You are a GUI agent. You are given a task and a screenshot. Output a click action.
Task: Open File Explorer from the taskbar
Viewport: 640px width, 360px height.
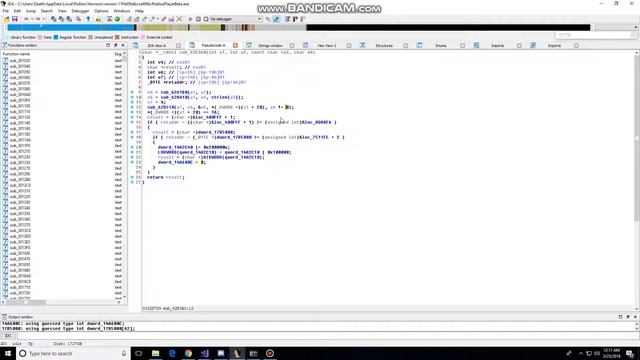156,353
